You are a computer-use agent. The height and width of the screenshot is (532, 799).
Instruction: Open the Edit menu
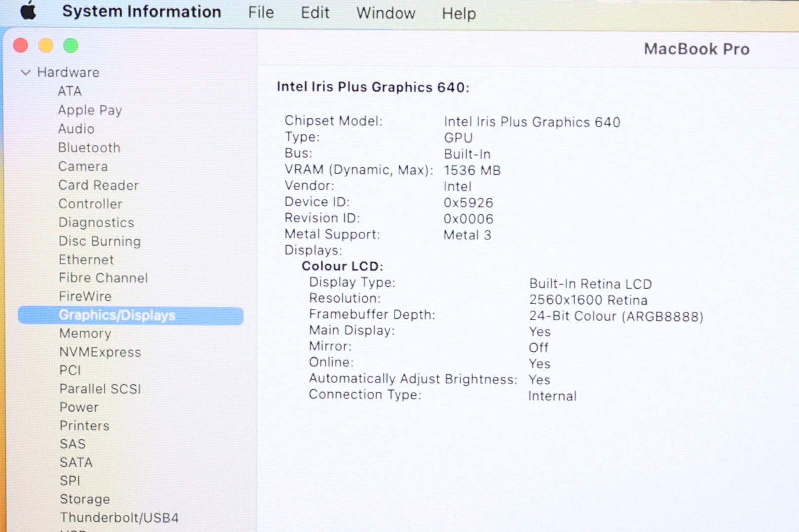pyautogui.click(x=315, y=13)
